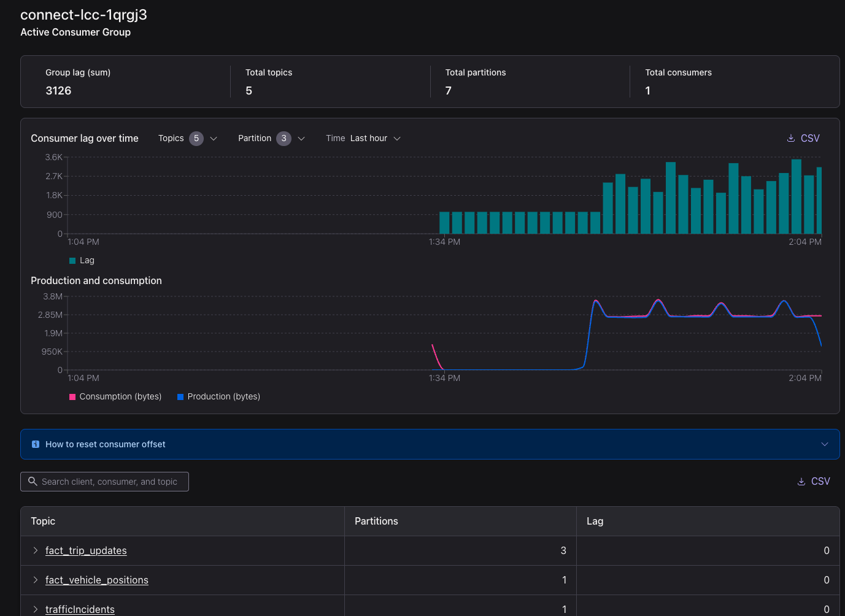Focus the search client, consumer, topic field
Screen dimensions: 845x616
(x=110, y=482)
